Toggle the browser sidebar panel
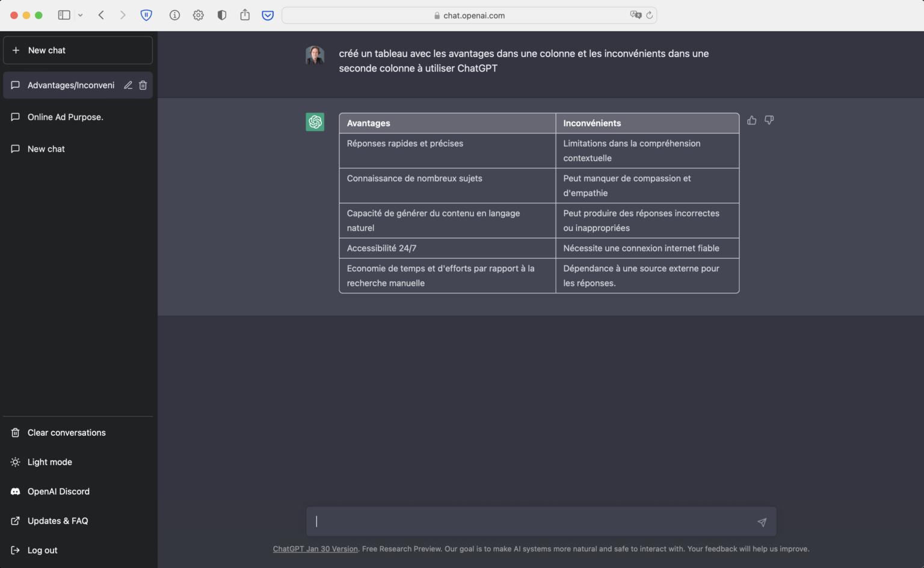 tap(64, 15)
